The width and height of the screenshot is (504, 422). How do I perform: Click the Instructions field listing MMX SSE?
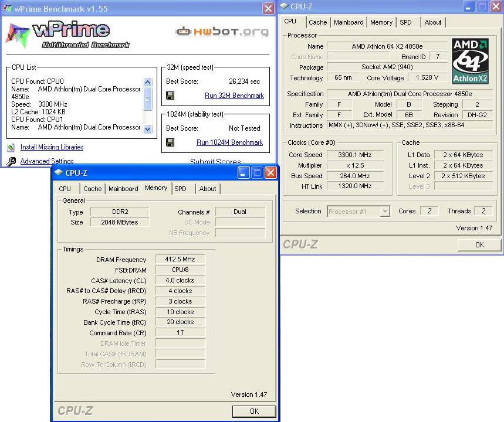tap(410, 125)
